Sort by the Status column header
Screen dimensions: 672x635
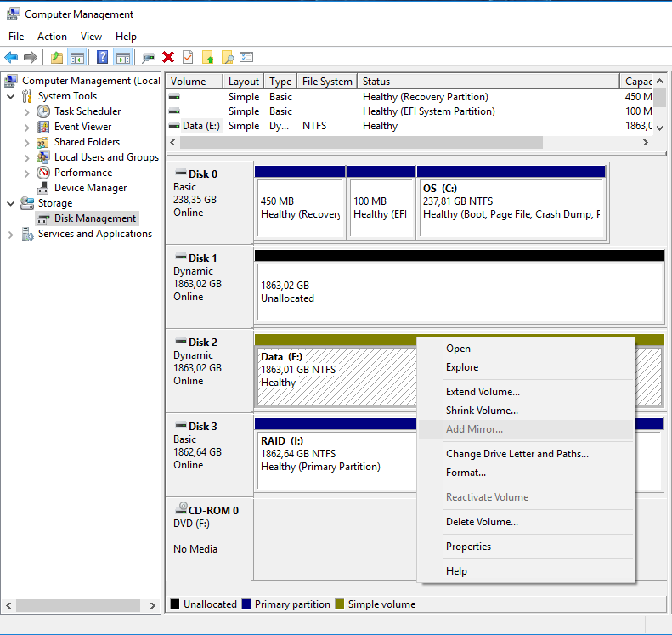(x=488, y=82)
